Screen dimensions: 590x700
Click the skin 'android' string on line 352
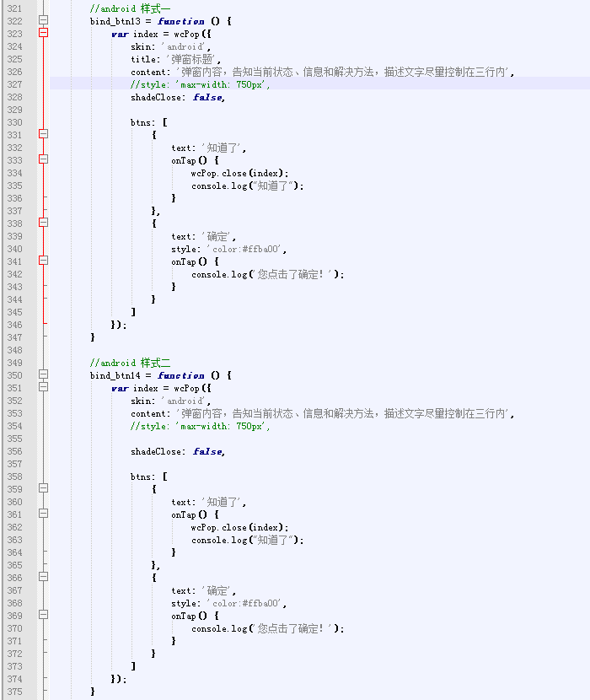coord(184,401)
